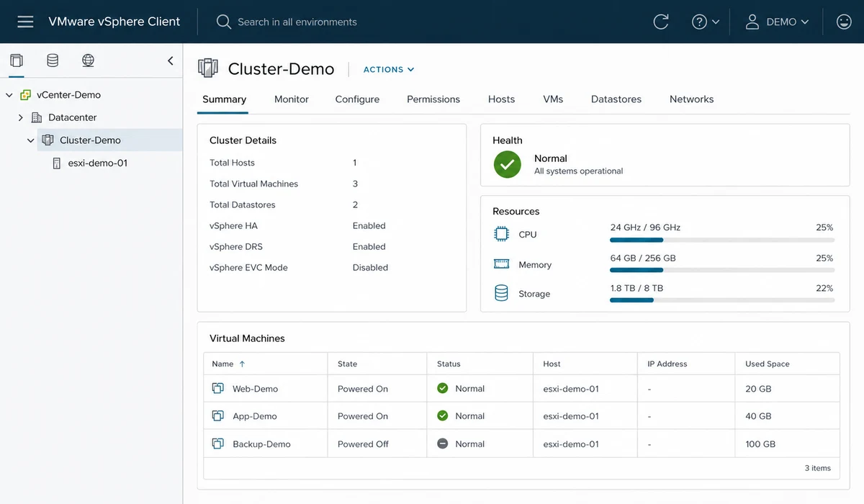Switch to Hosts and Clusters inventory icon
This screenshot has height=504, width=864.
tap(17, 60)
